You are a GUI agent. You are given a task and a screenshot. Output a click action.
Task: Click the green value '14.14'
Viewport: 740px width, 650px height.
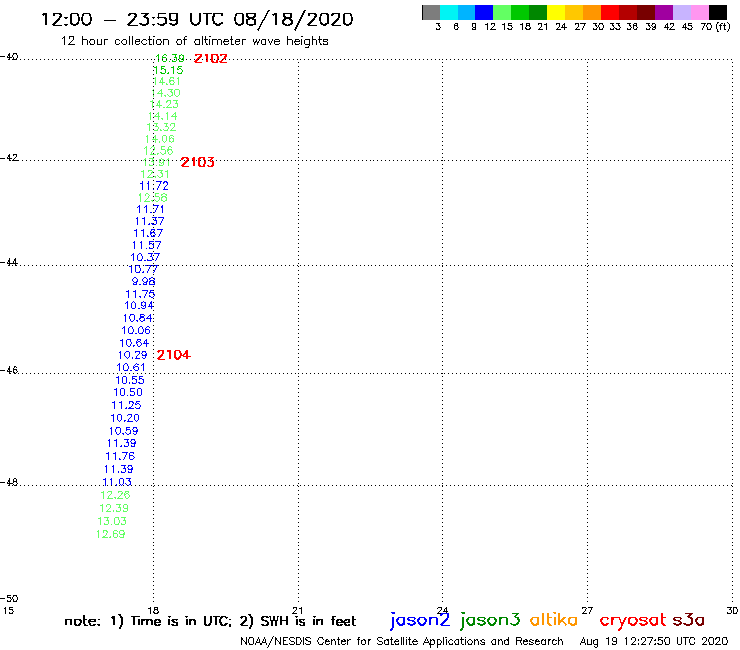(x=163, y=116)
